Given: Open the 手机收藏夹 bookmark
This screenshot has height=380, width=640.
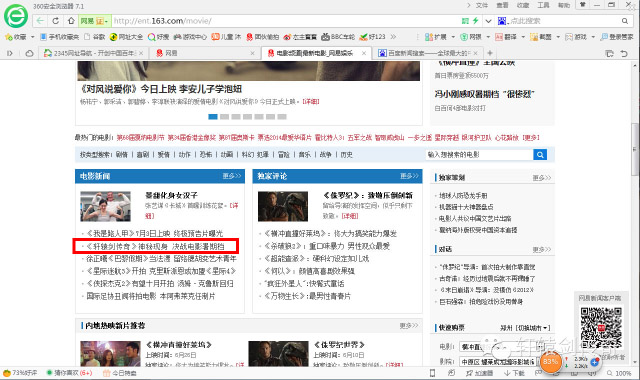Looking at the screenshot, I should (x=60, y=37).
